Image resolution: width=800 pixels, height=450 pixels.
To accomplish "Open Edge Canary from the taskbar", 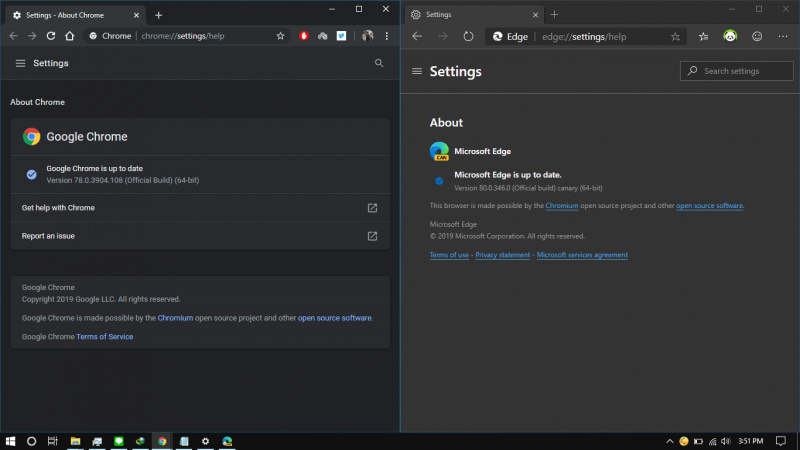I will pos(227,441).
